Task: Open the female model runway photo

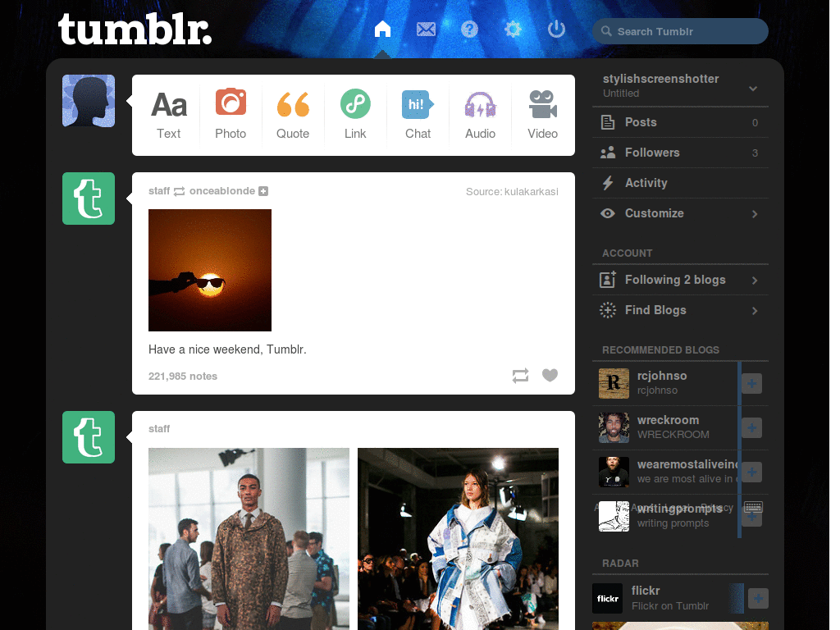Action: click(x=458, y=539)
